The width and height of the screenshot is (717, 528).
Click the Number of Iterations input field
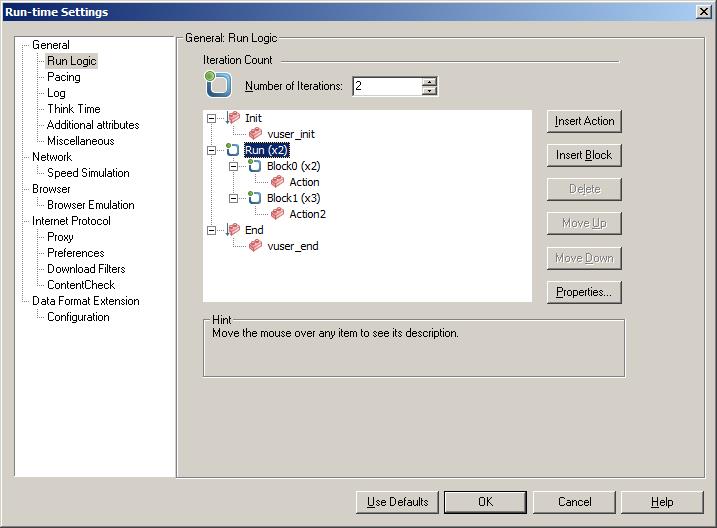point(385,87)
